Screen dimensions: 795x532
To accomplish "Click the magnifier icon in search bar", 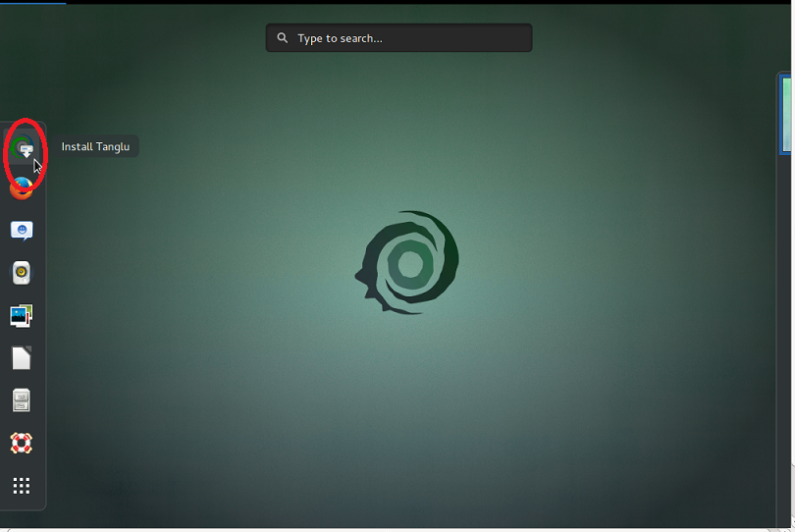I will [283, 38].
